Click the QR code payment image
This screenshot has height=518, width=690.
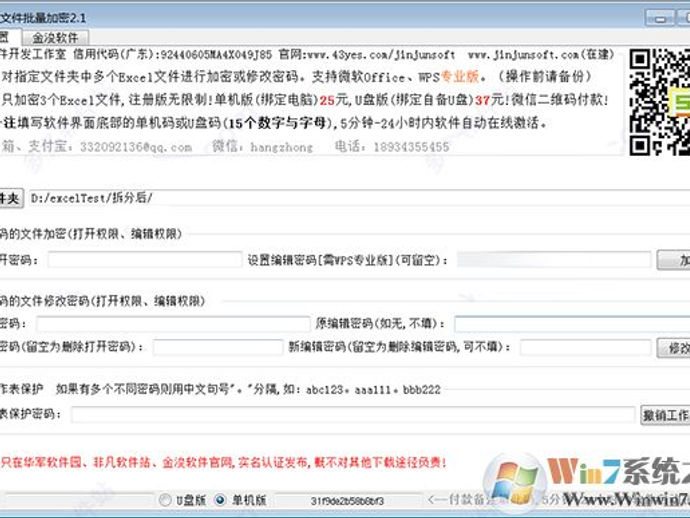(659, 102)
